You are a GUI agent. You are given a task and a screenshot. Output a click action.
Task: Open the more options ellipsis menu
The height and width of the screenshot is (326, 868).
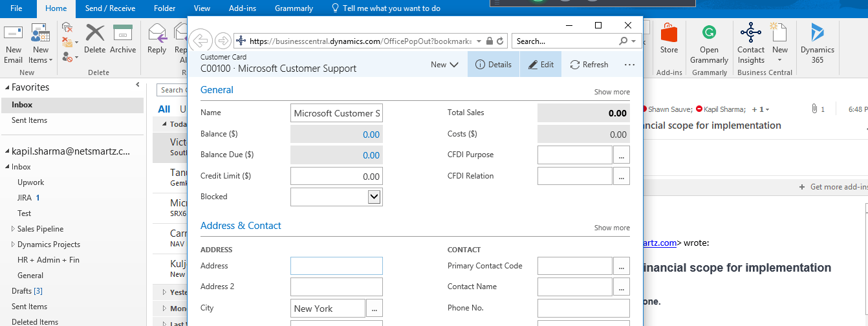pos(629,65)
